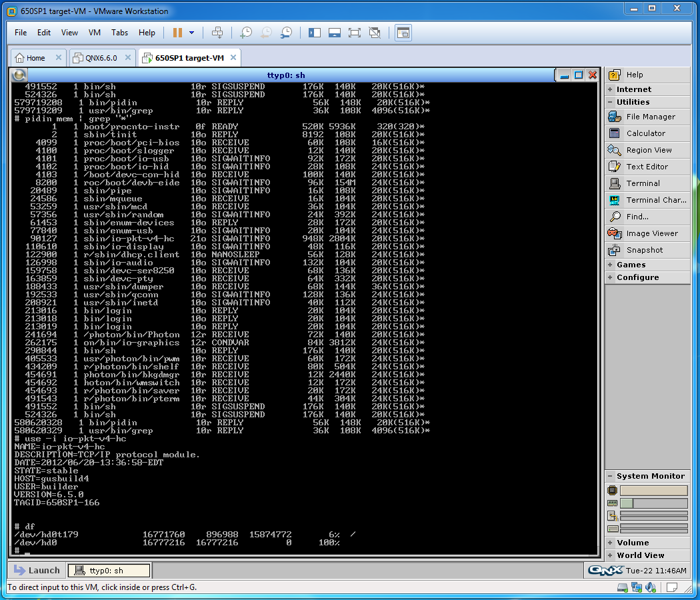
Task: Toggle the thumbnail bar view
Action: pyautogui.click(x=335, y=33)
